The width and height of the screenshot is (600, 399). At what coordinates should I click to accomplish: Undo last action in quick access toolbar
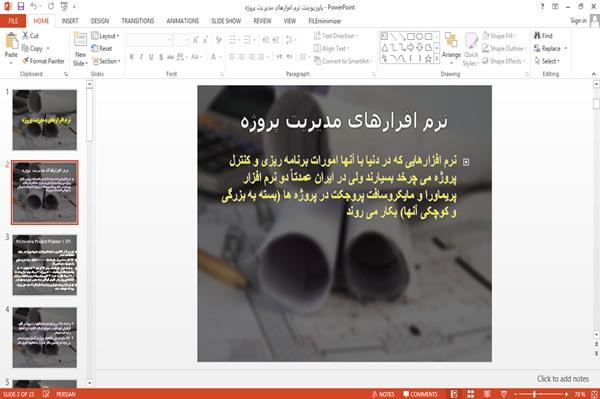coord(34,7)
